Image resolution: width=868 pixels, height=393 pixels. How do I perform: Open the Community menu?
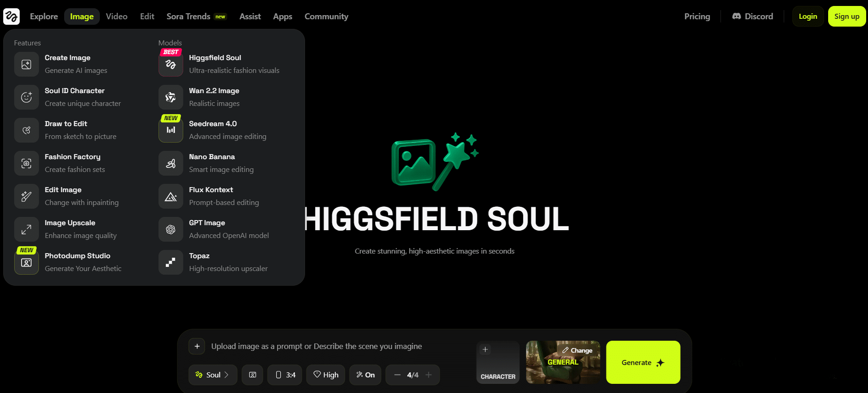327,17
